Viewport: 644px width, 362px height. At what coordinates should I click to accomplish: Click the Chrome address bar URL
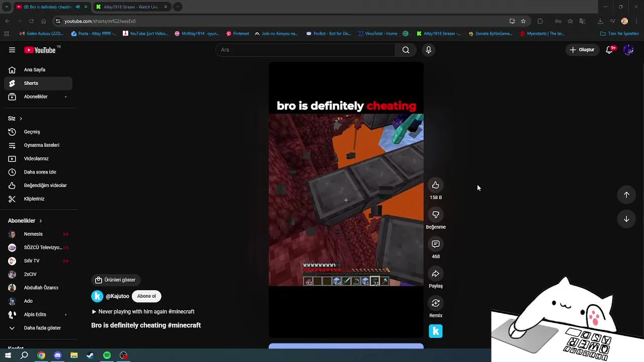click(100, 21)
